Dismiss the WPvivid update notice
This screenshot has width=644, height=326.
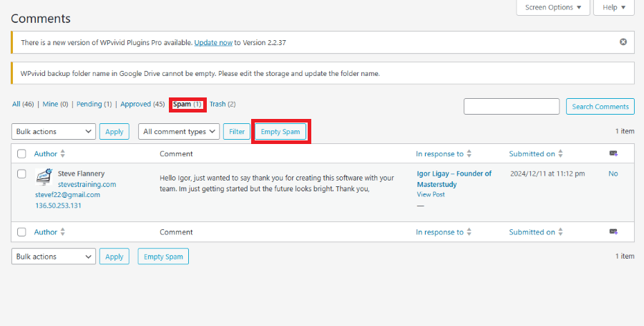tap(623, 42)
